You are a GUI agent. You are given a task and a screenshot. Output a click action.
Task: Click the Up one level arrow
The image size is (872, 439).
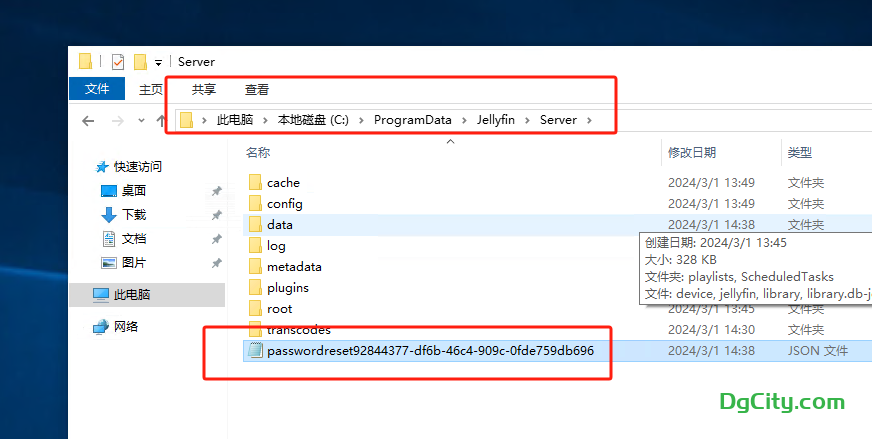pyautogui.click(x=161, y=120)
